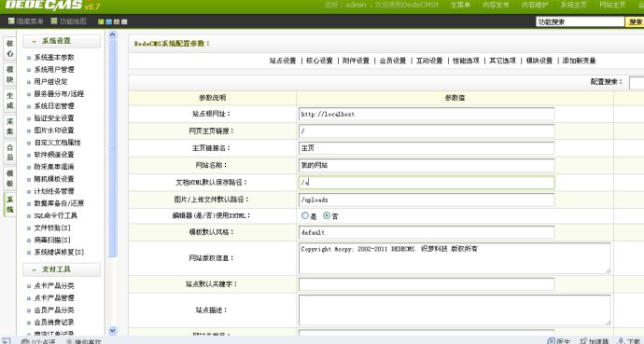Viewport: 644px width, 344px height.
Task: Switch to the 其它选项 config tab
Action: click(x=502, y=61)
